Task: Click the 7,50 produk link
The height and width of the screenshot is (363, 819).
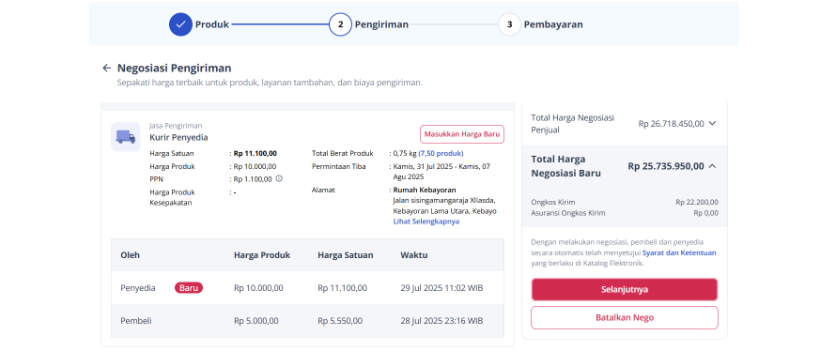Action: 441,154
